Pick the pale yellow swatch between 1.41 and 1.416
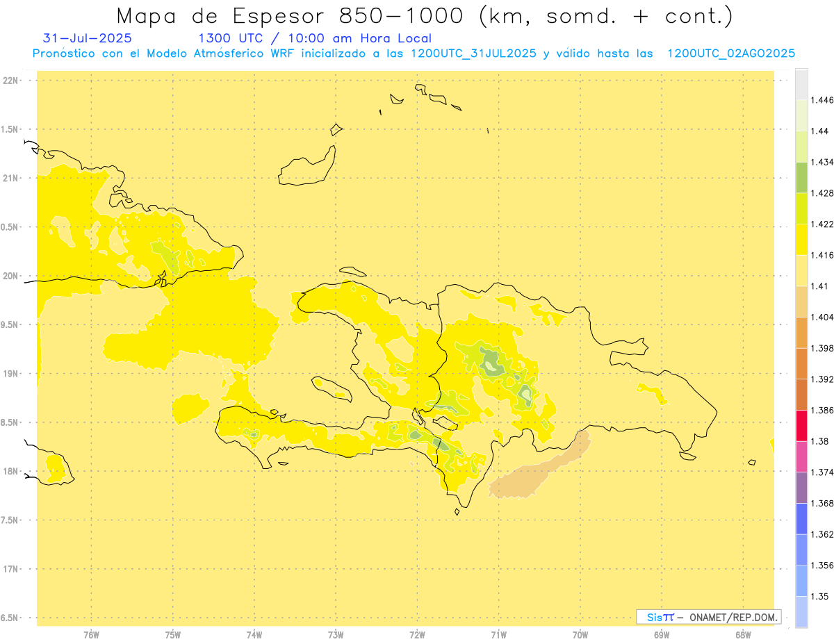The width and height of the screenshot is (834, 644). pos(801,270)
